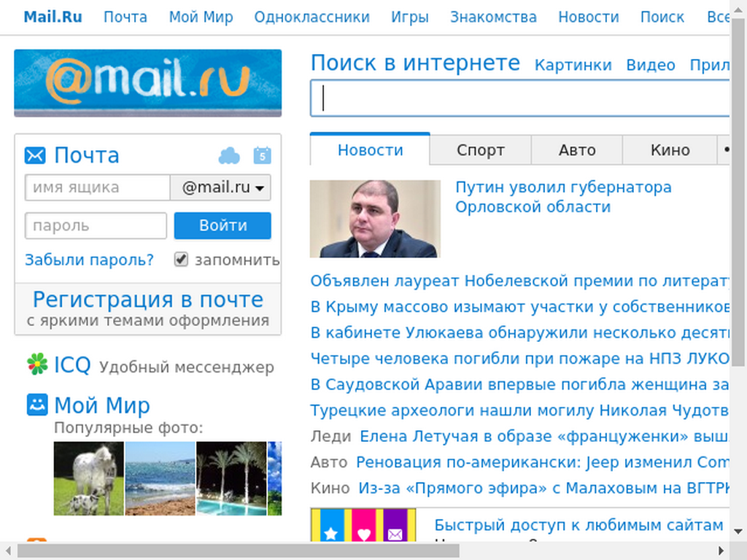
Task: Click the scroll left arrow
Action: tap(8, 551)
